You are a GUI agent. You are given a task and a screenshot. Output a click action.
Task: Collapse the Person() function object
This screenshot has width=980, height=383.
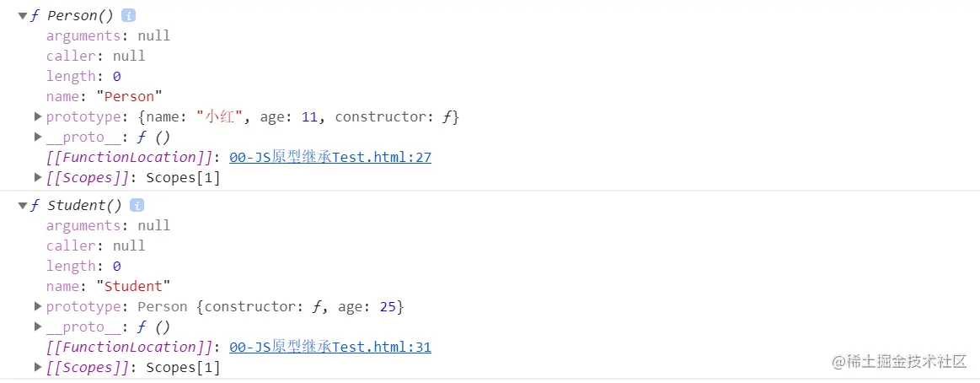click(23, 16)
